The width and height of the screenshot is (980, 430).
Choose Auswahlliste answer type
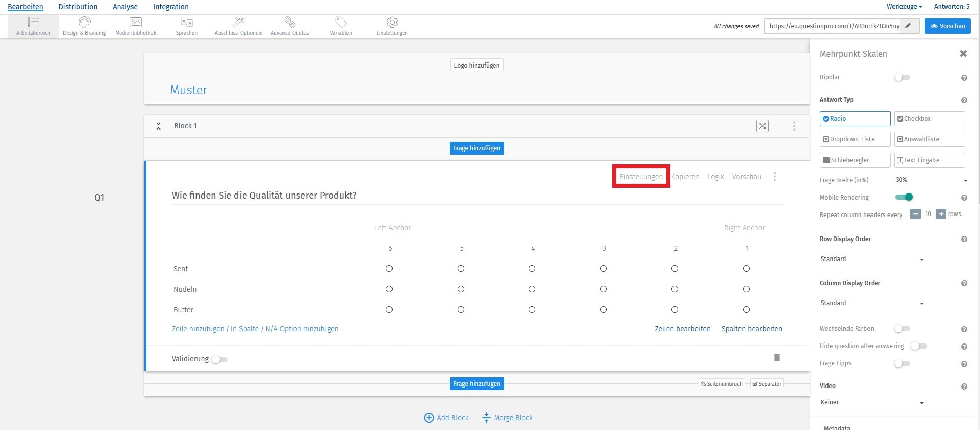coord(929,139)
